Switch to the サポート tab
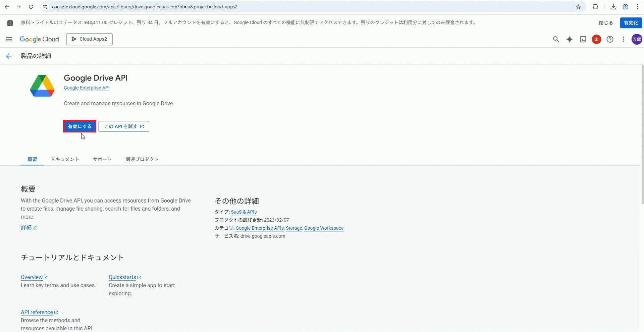This screenshot has height=332, width=644. tap(102, 159)
